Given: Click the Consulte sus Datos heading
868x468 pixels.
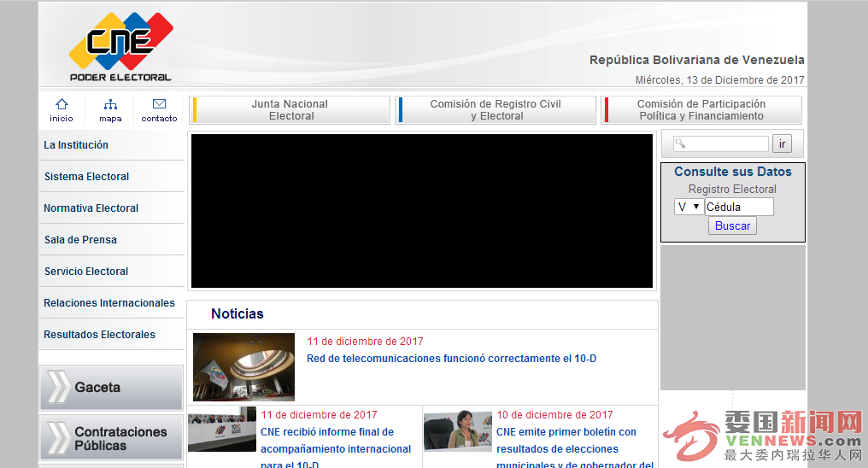Looking at the screenshot, I should pyautogui.click(x=733, y=172).
